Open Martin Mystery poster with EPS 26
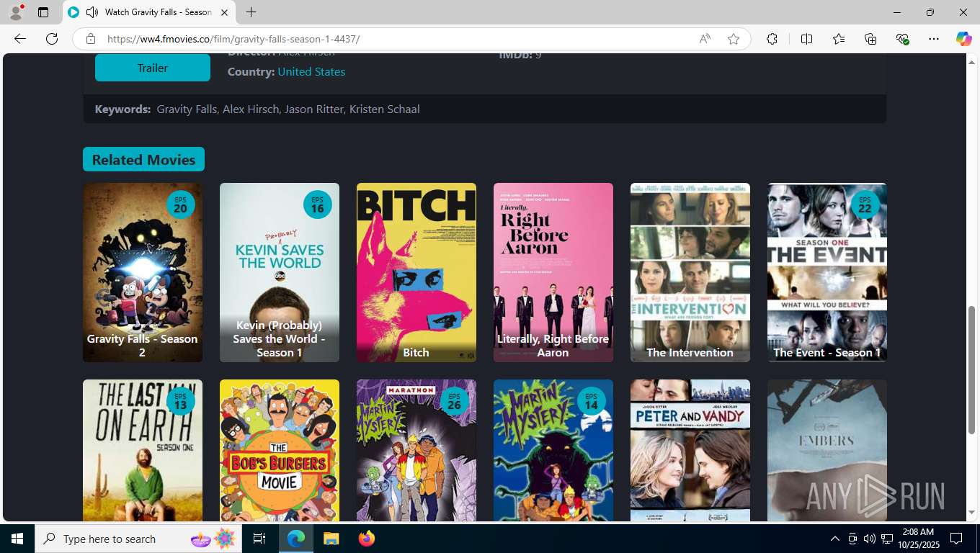980x553 pixels. pos(416,450)
